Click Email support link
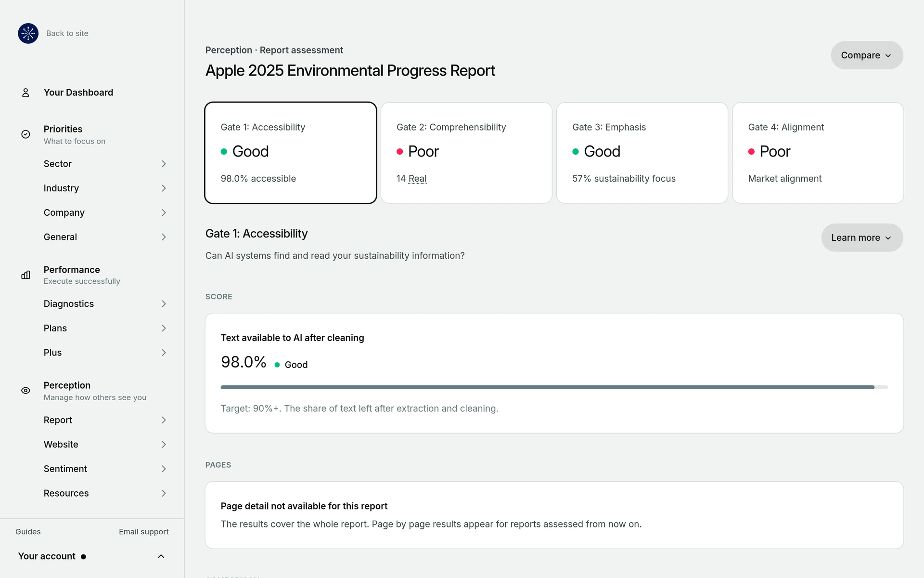 [144, 532]
